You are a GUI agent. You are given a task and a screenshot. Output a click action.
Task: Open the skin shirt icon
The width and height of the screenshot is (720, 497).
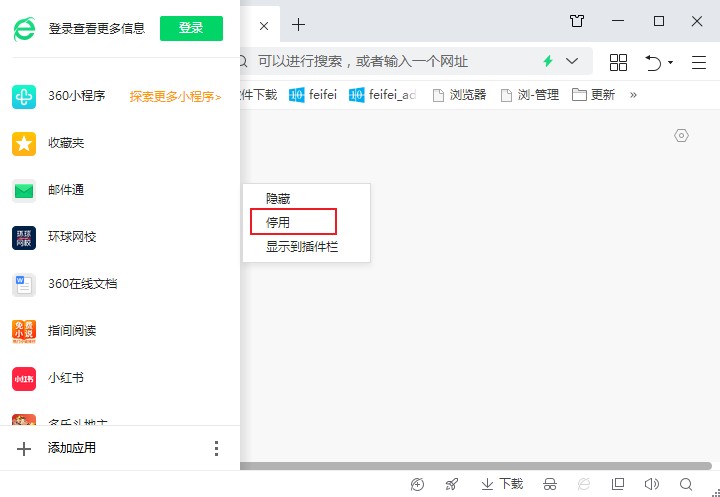(x=577, y=21)
